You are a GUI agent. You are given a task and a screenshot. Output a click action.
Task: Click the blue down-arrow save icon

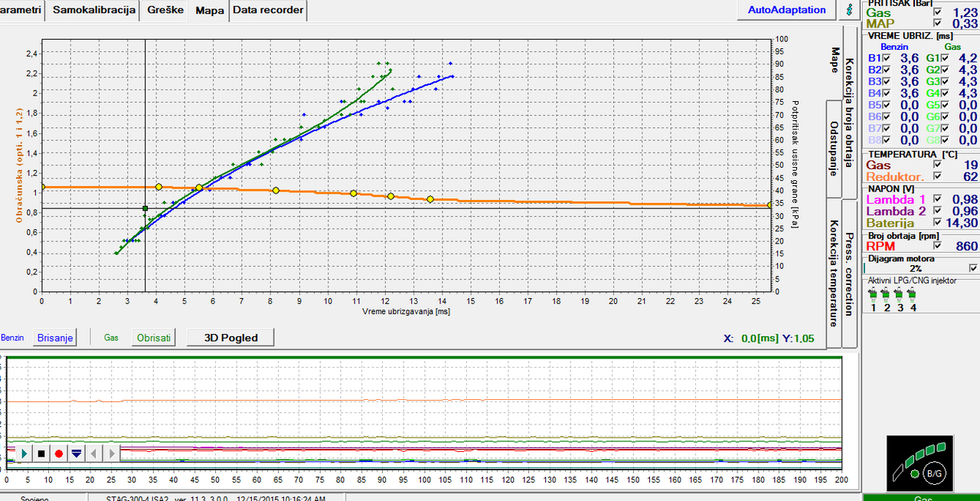pyautogui.click(x=76, y=454)
